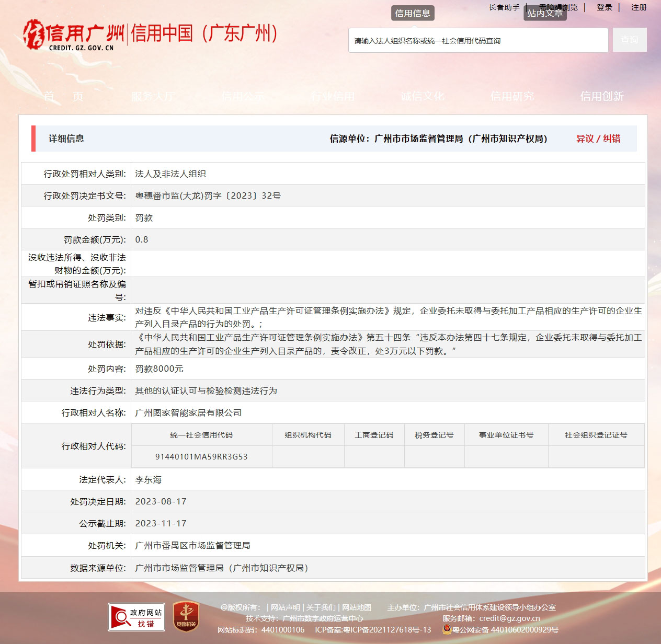Go to 首页 in navigation bar
The image size is (661, 644).
click(64, 96)
